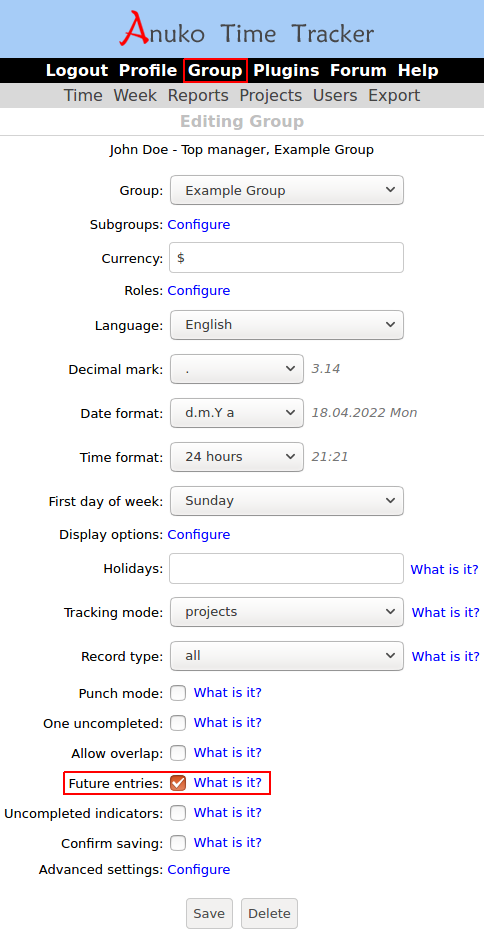Click the Anuko Time Tracker logo

click(246, 30)
